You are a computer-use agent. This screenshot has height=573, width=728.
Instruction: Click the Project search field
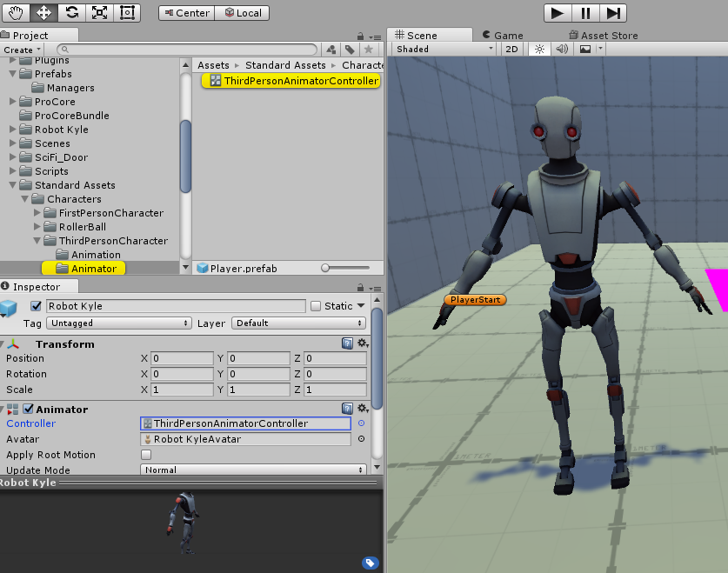click(187, 50)
